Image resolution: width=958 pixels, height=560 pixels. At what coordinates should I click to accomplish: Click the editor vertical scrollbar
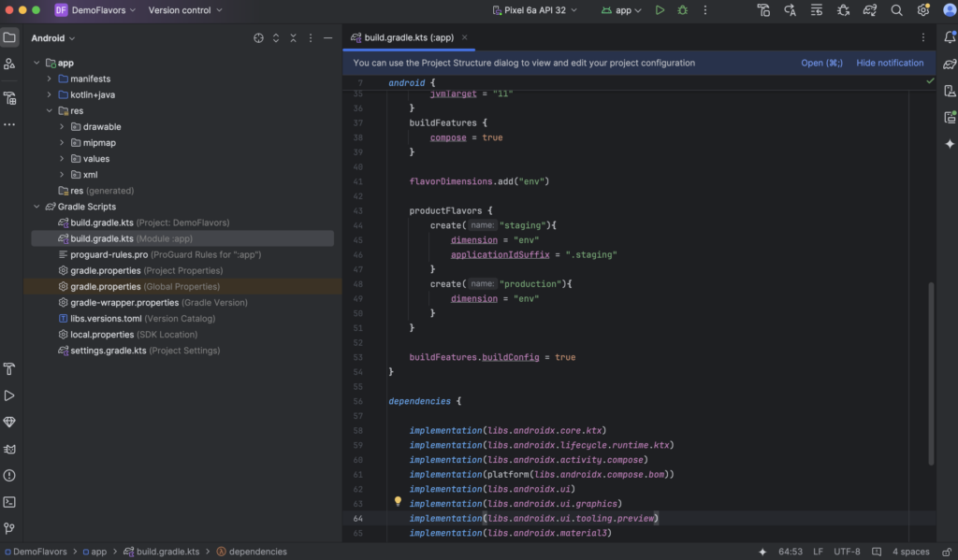click(x=930, y=374)
